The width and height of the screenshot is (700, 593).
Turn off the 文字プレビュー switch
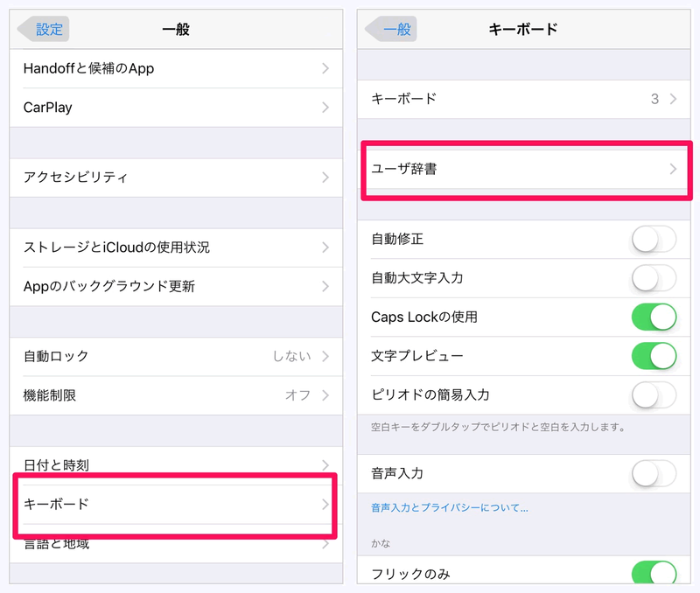pyautogui.click(x=654, y=356)
